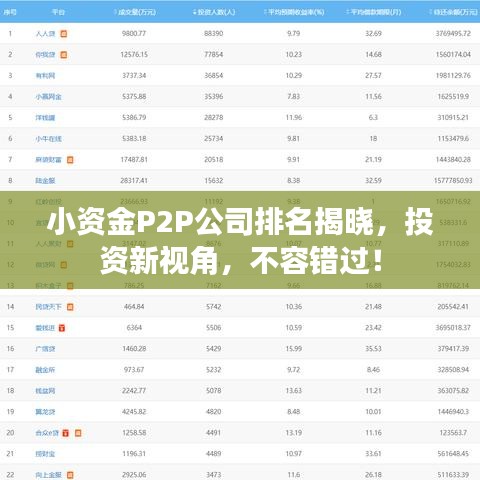This screenshot has width=480, height=480.
Task: Click the 12576.15 transaction volume cell
Action: click(134, 54)
